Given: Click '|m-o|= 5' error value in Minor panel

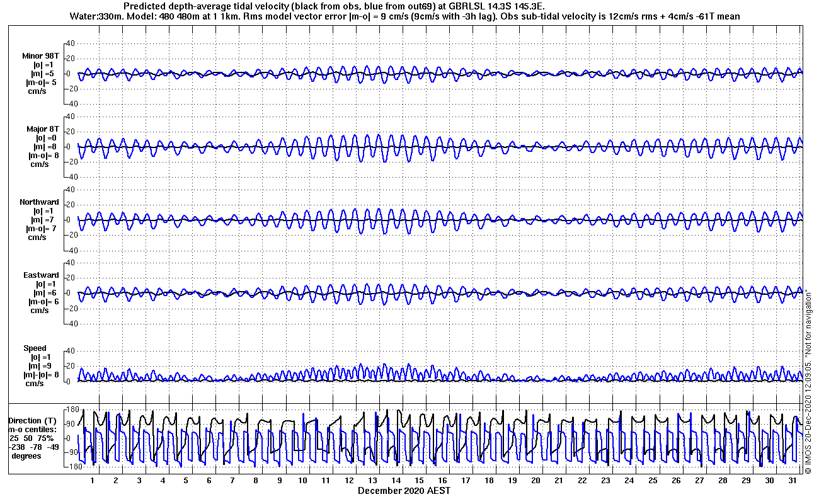Looking at the screenshot, I should pyautogui.click(x=41, y=83).
